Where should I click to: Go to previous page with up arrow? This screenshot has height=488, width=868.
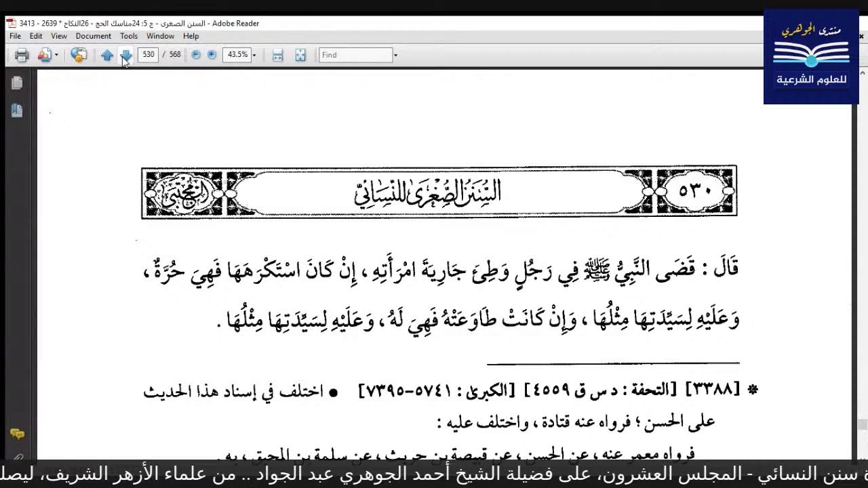coord(106,55)
